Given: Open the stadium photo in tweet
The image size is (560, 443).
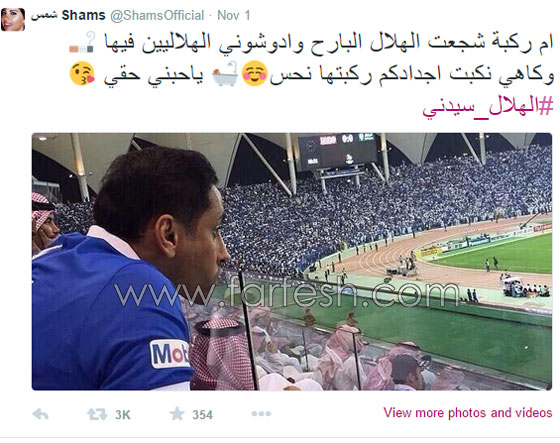Looking at the screenshot, I should point(292,262).
